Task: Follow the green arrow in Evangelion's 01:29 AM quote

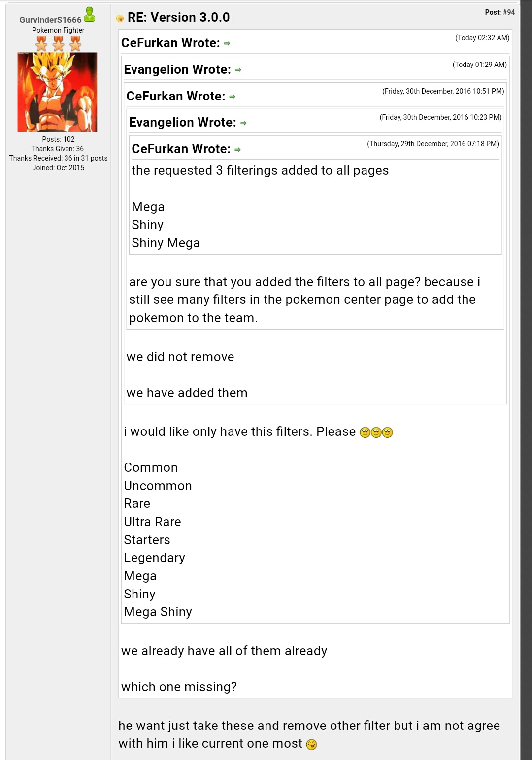Action: coord(238,70)
